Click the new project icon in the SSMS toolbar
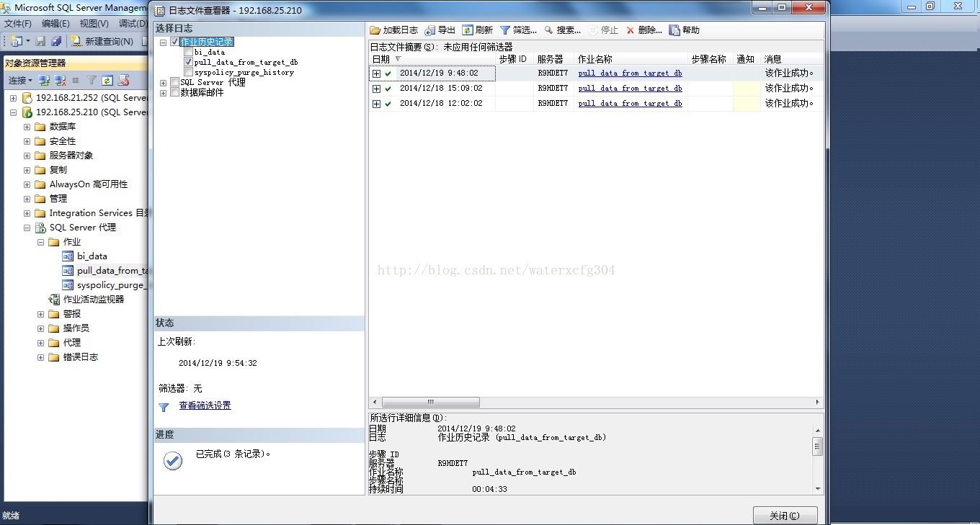Image resolution: width=980 pixels, height=525 pixels. (x=17, y=41)
